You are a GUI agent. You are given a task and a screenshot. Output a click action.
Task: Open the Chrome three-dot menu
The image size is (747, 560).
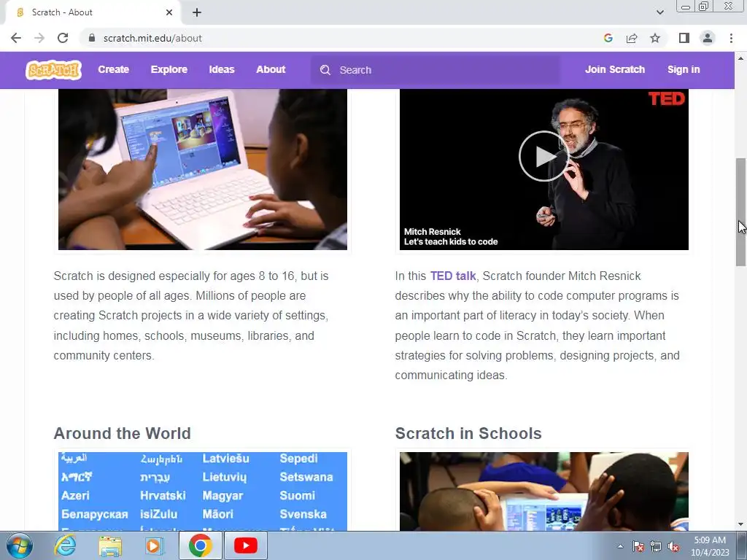[731, 38]
